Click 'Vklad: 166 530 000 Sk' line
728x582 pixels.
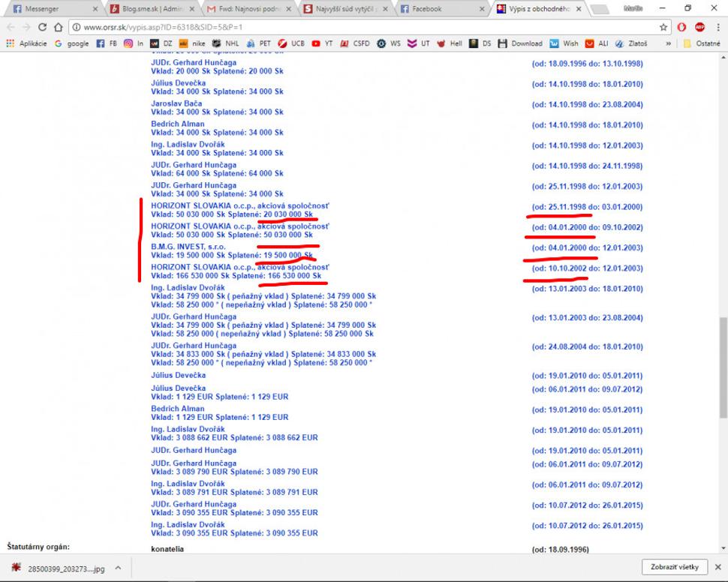point(236,276)
